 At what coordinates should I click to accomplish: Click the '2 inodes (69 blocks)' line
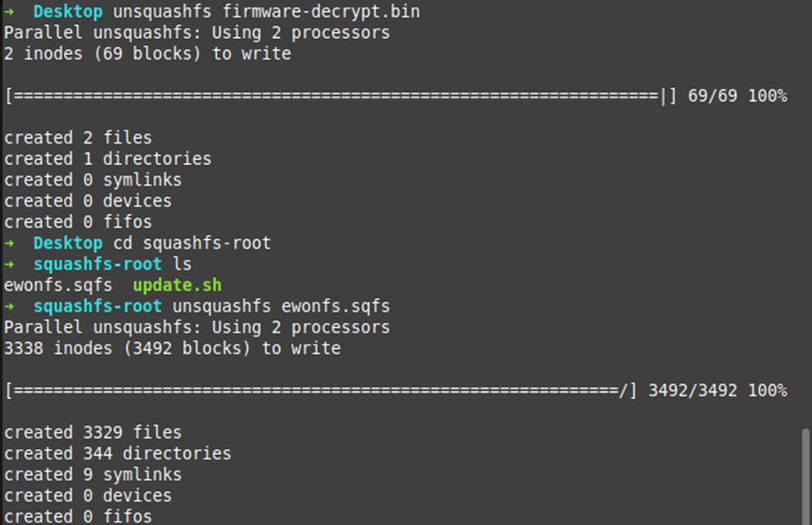(x=147, y=54)
